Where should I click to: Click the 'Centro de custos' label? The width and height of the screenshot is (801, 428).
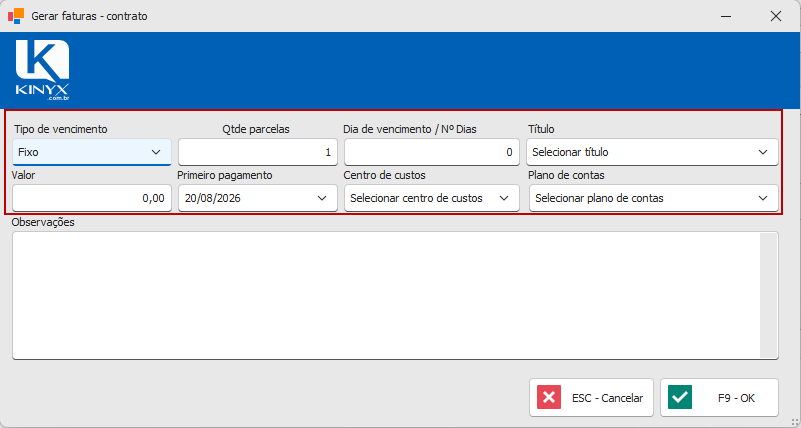[385, 175]
